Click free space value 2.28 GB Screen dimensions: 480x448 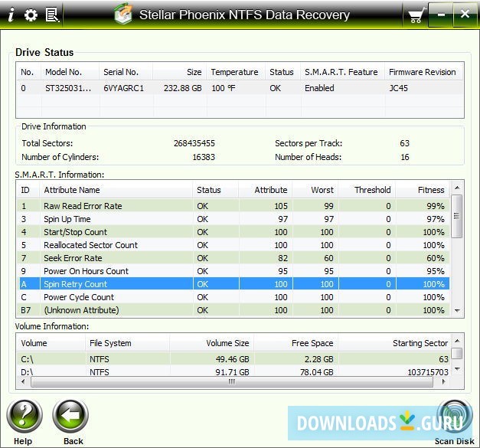(x=318, y=359)
